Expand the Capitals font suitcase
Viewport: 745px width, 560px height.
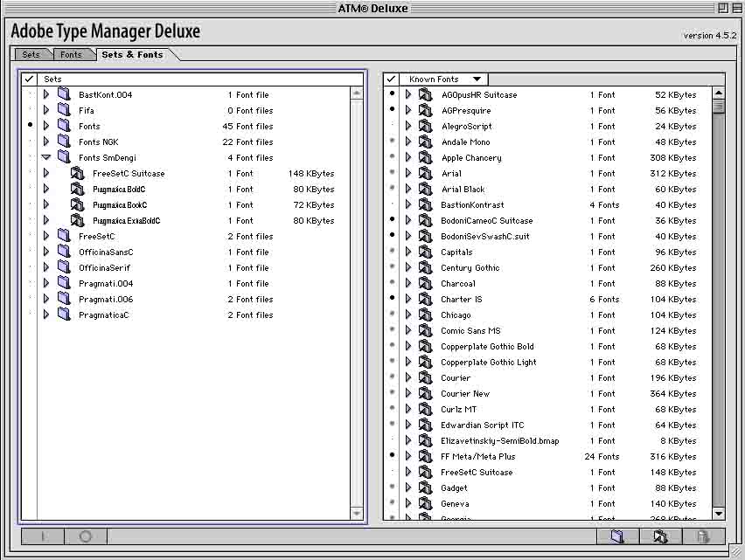click(x=408, y=252)
